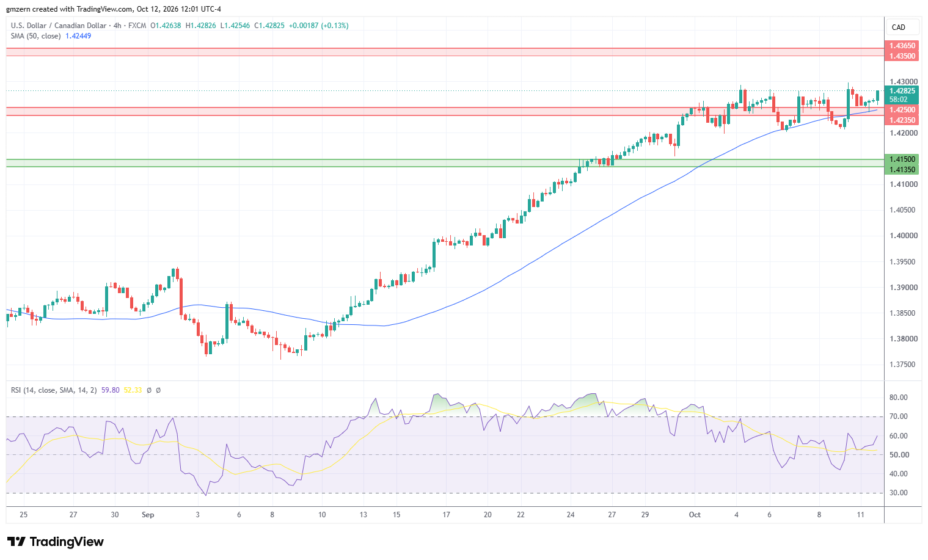The image size is (928, 560).
Task: Select the red zone at 1.42350–1.42500
Action: [445, 111]
